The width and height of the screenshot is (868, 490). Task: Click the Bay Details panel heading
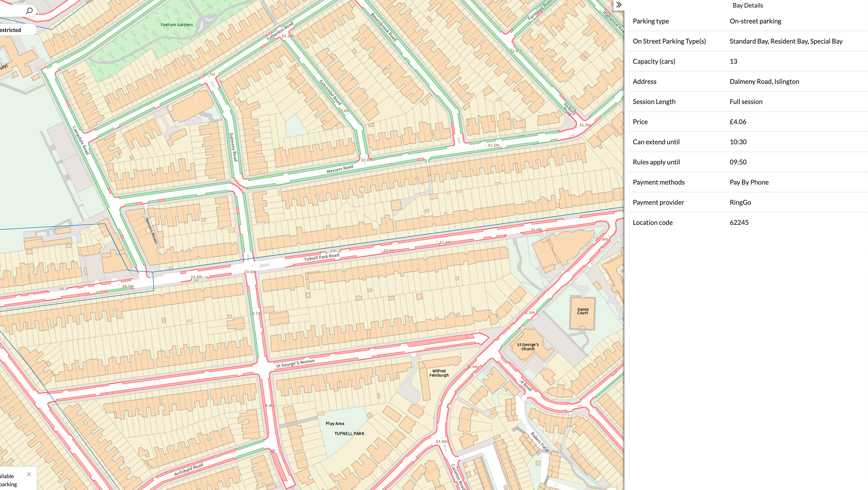tap(748, 5)
